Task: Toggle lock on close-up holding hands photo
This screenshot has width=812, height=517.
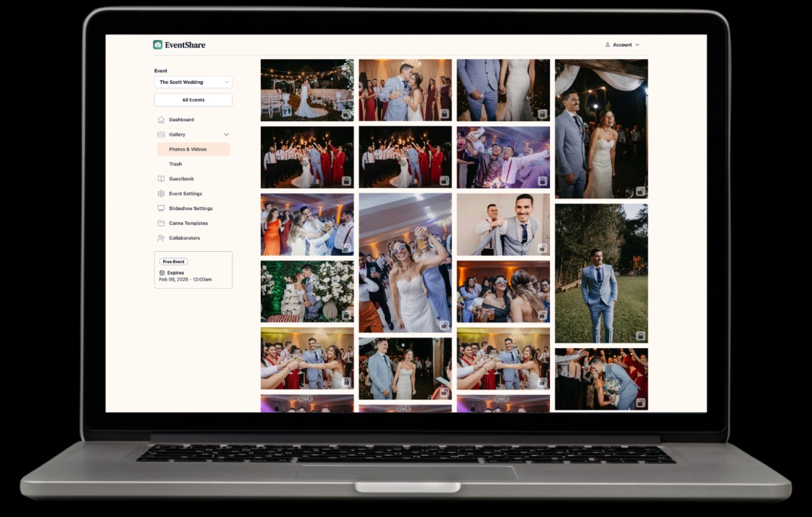Action: (x=542, y=114)
